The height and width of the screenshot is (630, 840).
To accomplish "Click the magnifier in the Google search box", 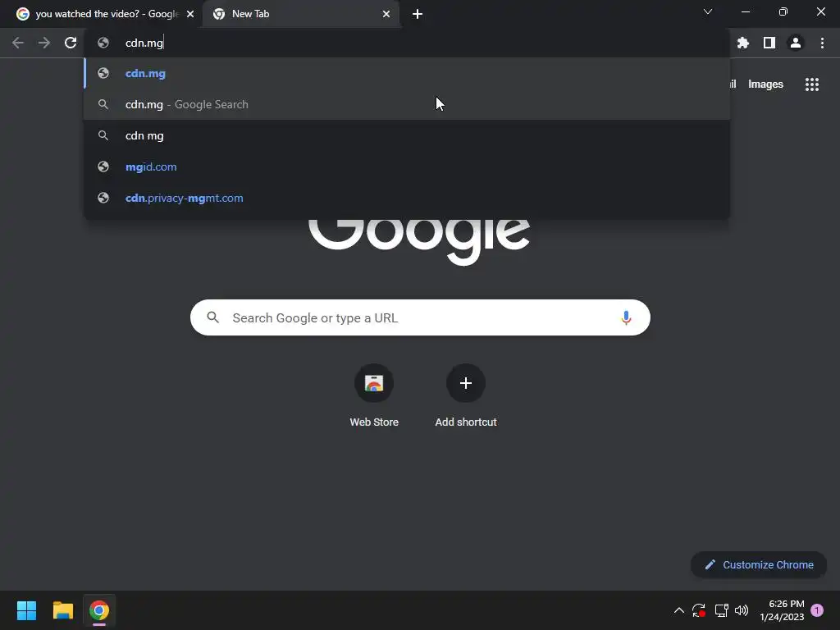I will click(x=213, y=317).
